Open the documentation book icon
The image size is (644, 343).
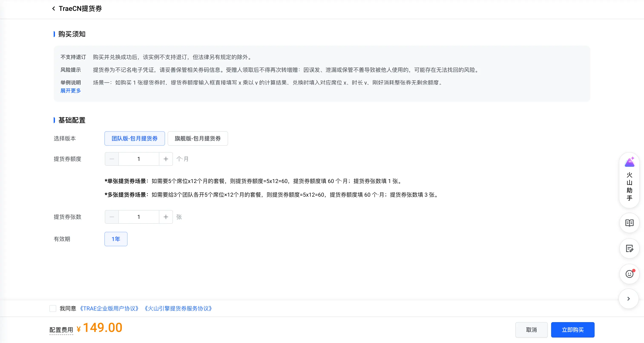629,223
